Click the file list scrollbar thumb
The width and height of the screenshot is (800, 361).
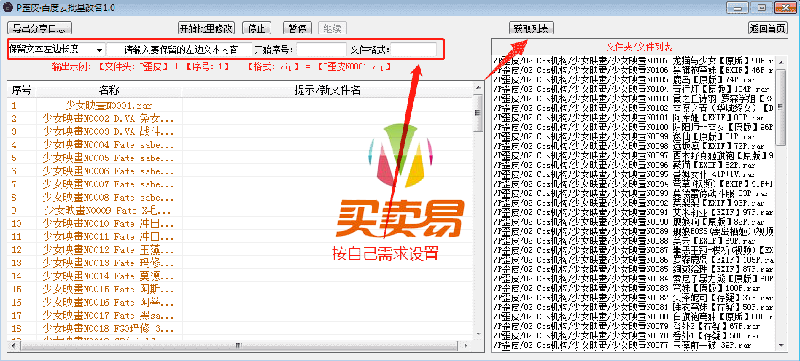(781, 107)
